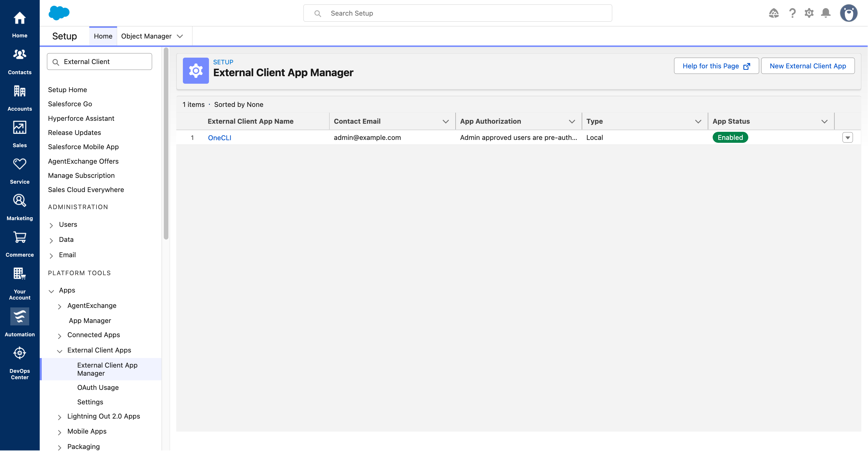Open Sales Cloud Everywhere
The image size is (868, 451).
click(x=86, y=189)
